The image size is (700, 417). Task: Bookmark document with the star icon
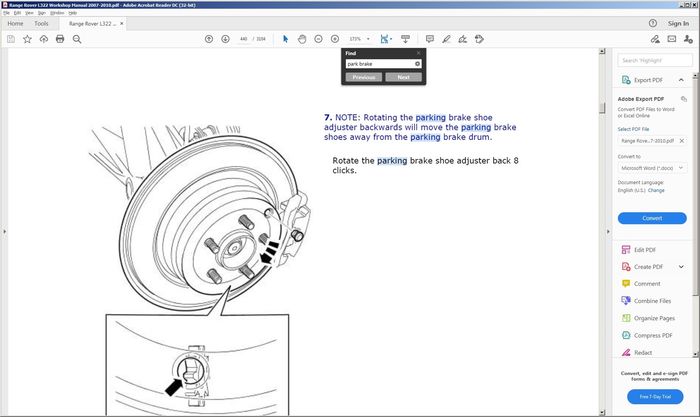point(27,39)
